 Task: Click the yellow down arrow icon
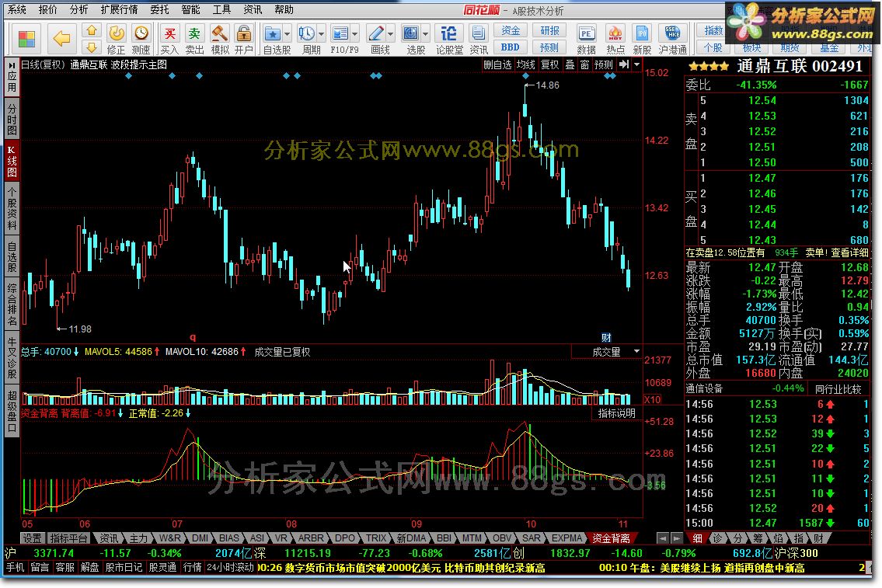(x=92, y=47)
